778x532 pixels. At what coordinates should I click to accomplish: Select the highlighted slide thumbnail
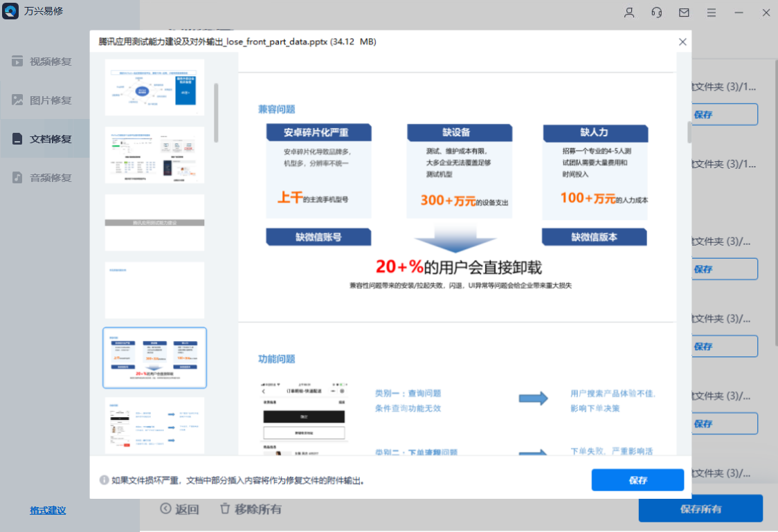[x=154, y=358]
